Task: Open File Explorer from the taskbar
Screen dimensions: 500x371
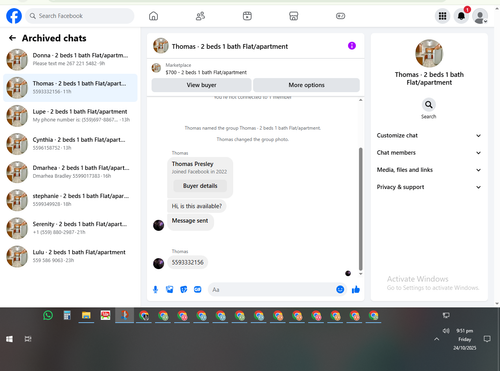Action: [86, 315]
